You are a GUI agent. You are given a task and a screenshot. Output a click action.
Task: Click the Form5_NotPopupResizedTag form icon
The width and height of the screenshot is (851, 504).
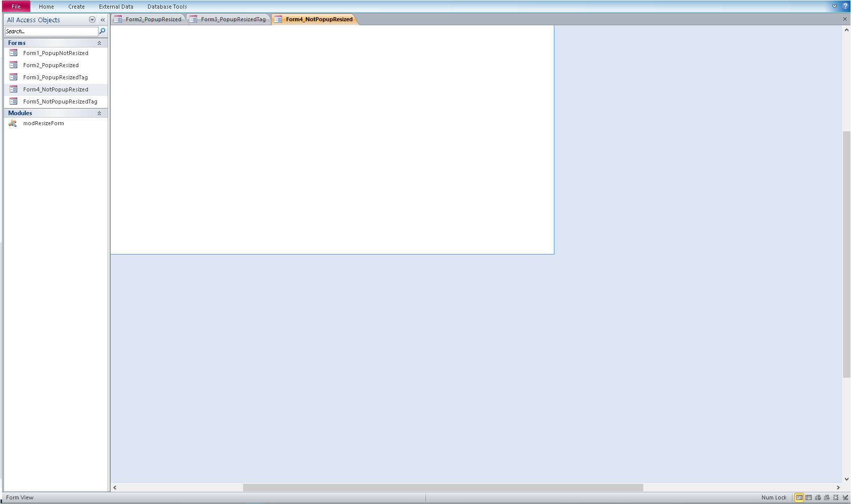coord(14,102)
